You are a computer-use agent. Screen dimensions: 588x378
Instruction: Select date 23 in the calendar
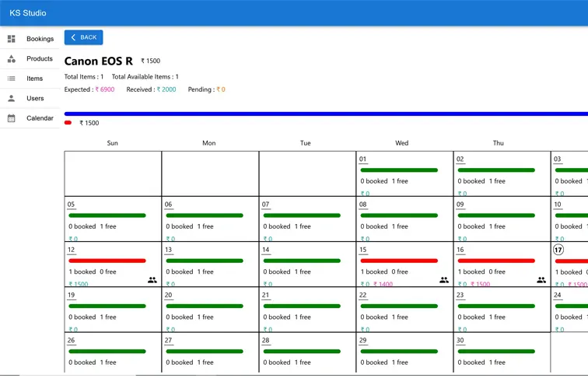(x=460, y=295)
